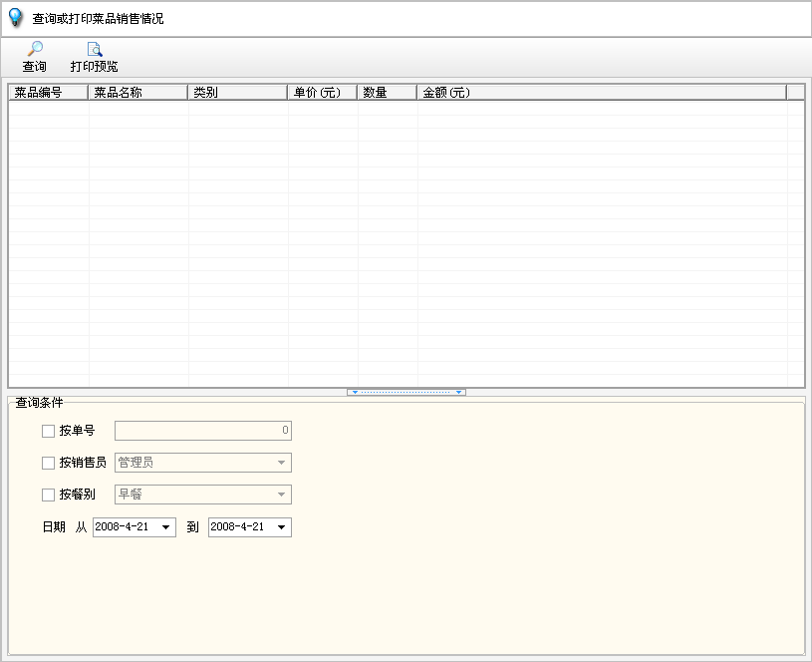Collapse panel using the horizontal splitter bar
This screenshot has width=812, height=662.
coord(406,392)
